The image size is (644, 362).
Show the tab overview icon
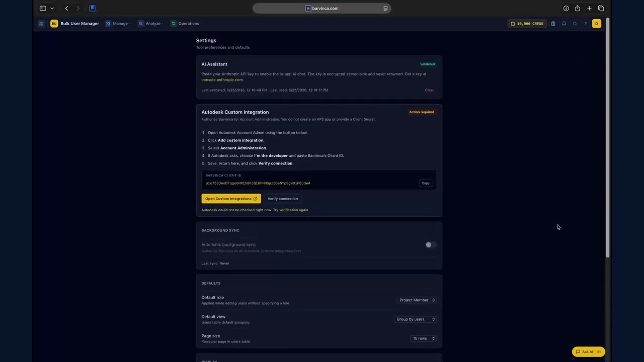(x=601, y=8)
